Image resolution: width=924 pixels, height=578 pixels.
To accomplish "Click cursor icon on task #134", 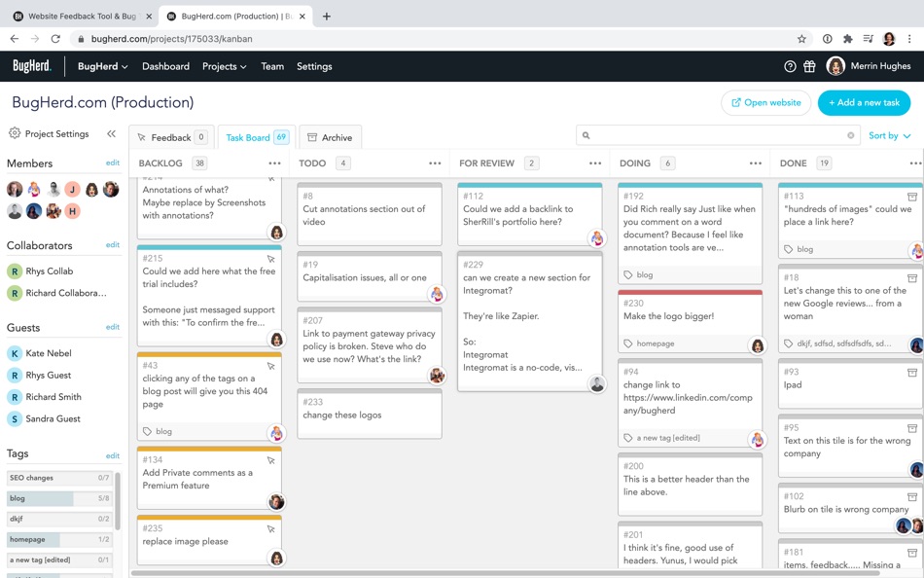I will pyautogui.click(x=271, y=460).
